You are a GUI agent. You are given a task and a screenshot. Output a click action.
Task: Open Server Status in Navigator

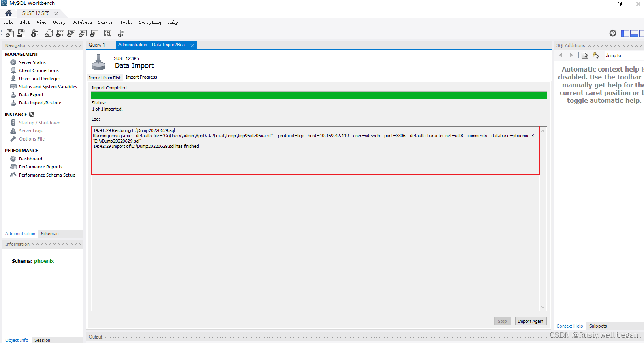click(x=32, y=62)
